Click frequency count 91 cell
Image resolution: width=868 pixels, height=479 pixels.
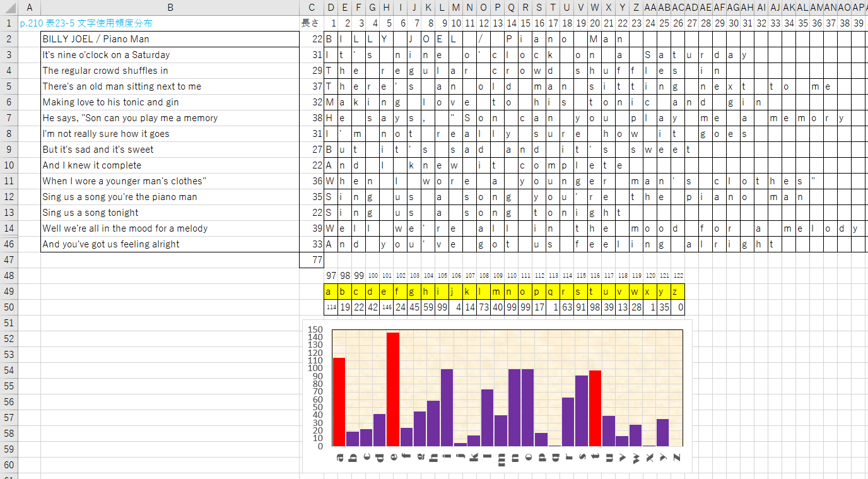[x=580, y=307]
